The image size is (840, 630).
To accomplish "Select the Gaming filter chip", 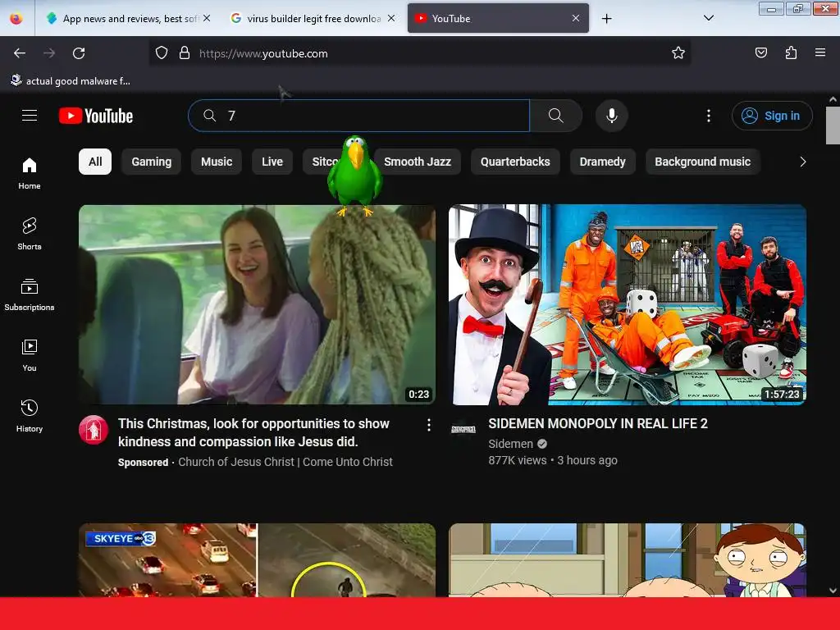I will (x=152, y=162).
